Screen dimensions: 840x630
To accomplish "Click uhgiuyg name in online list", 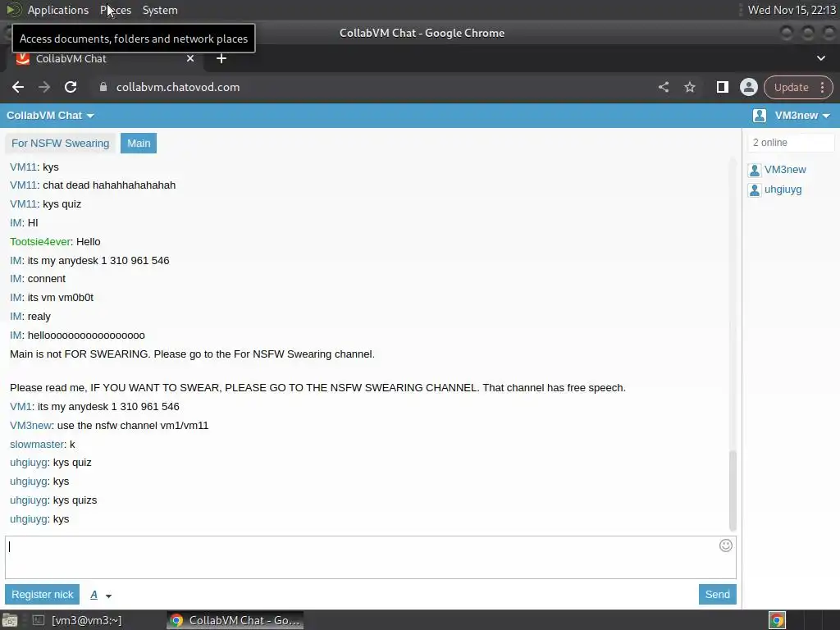I will 783,189.
